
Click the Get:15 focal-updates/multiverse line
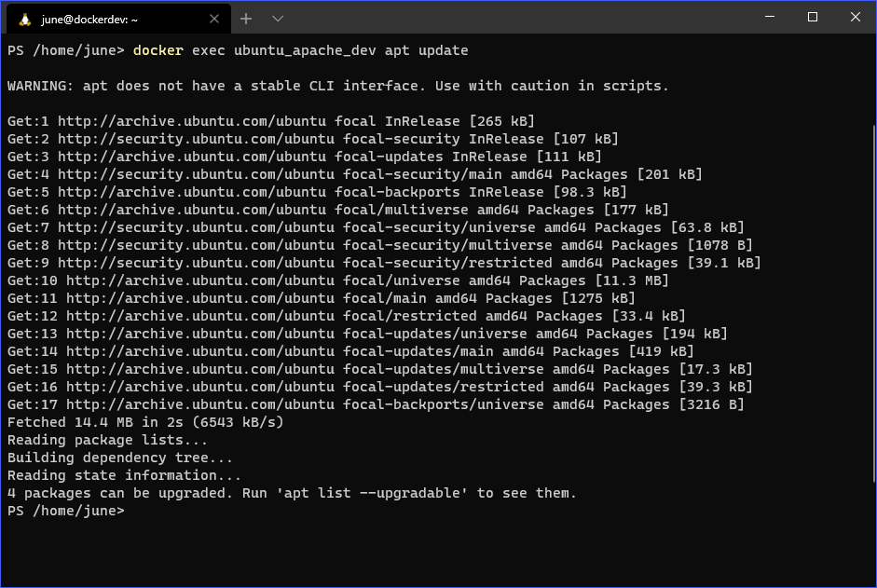coord(379,369)
